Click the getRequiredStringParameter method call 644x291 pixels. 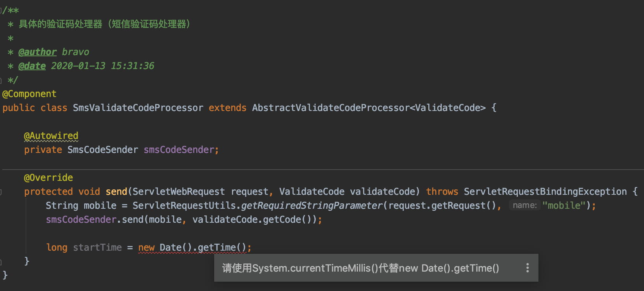[x=312, y=206]
